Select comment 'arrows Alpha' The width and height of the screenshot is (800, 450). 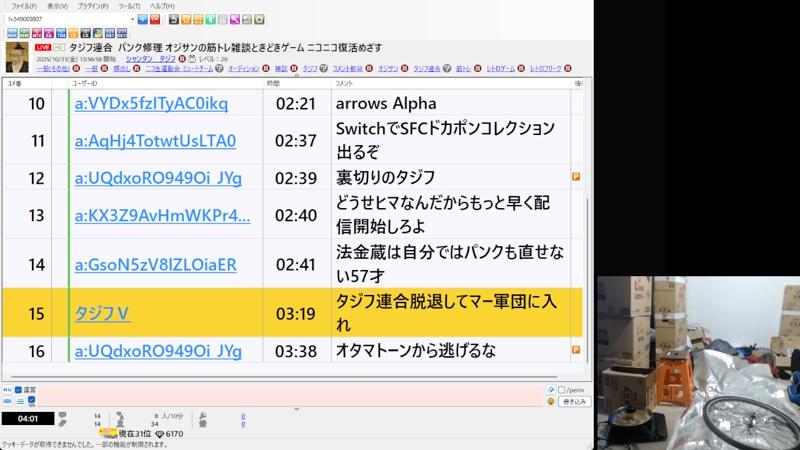386,104
